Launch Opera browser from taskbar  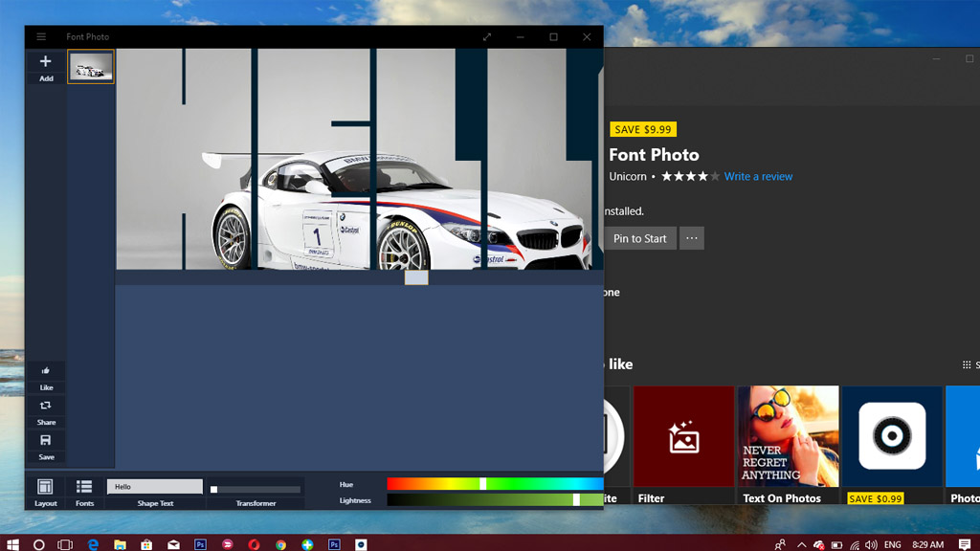pyautogui.click(x=254, y=544)
